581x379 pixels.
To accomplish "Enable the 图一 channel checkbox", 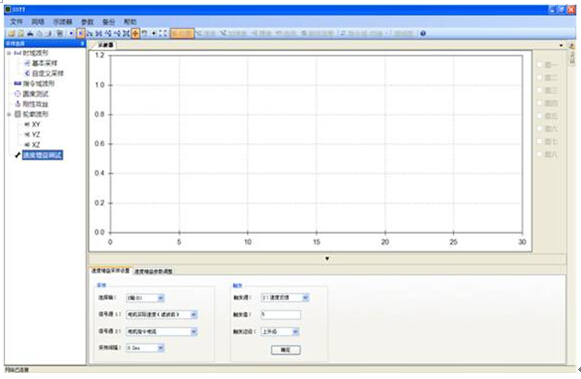I will coord(540,65).
